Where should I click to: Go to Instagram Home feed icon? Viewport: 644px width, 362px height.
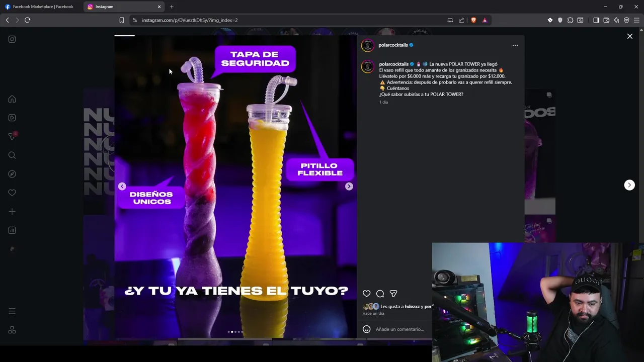12,99
